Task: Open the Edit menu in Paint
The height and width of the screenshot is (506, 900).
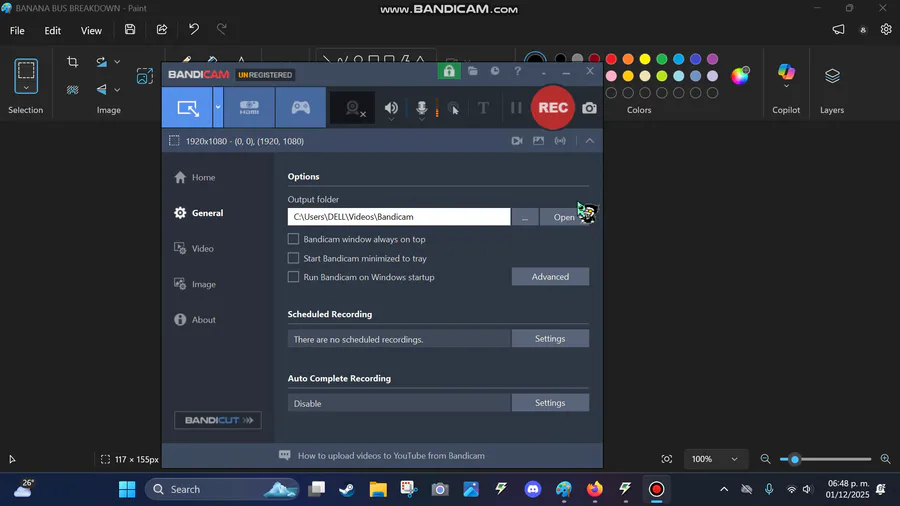Action: [52, 30]
